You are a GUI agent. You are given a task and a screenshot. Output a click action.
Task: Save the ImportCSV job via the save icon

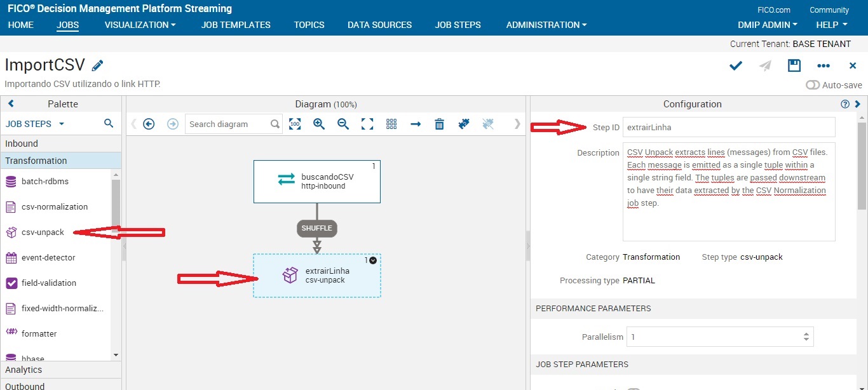coord(794,65)
